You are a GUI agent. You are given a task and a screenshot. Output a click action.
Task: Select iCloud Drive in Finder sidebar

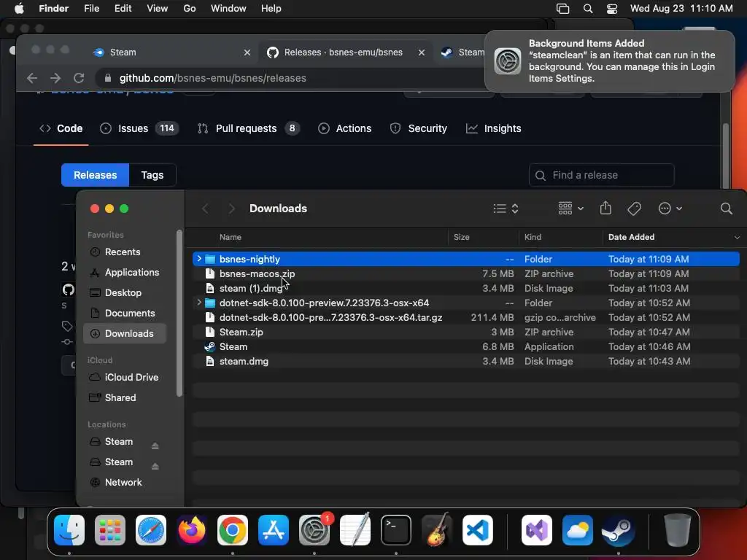125,377
